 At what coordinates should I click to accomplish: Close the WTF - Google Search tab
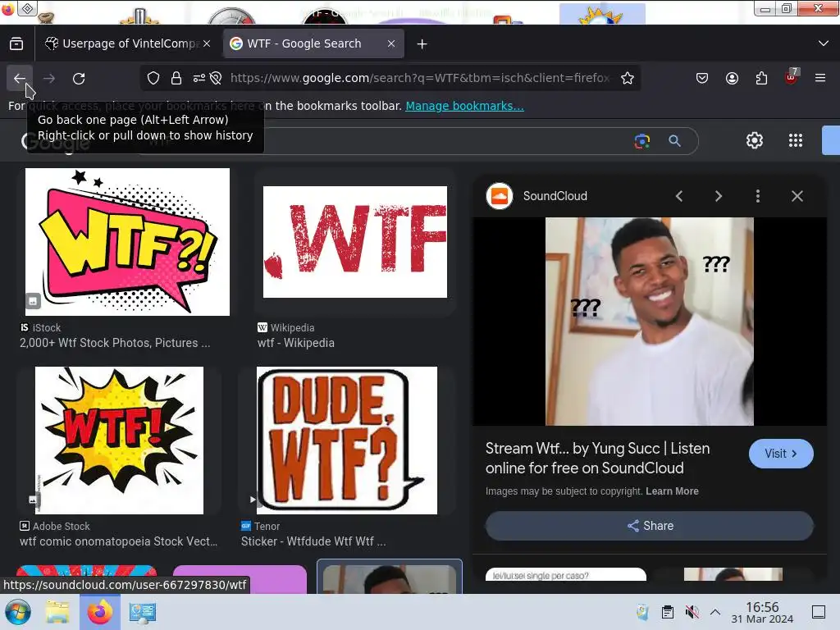[391, 44]
